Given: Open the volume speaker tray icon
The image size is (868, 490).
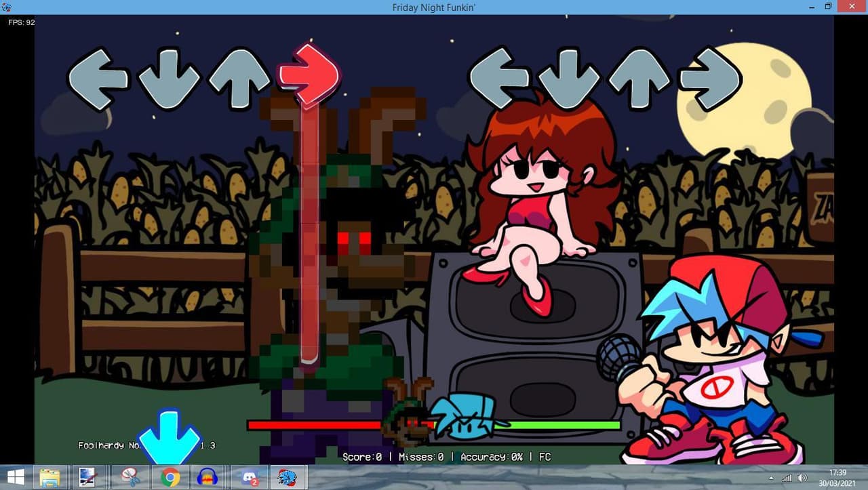Looking at the screenshot, I should pos(803,478).
